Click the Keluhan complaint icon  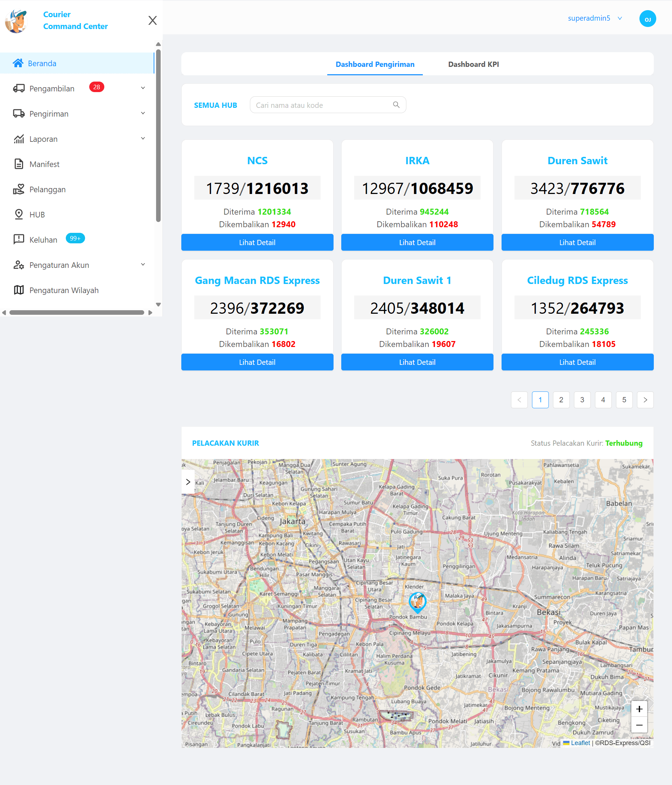pos(19,239)
